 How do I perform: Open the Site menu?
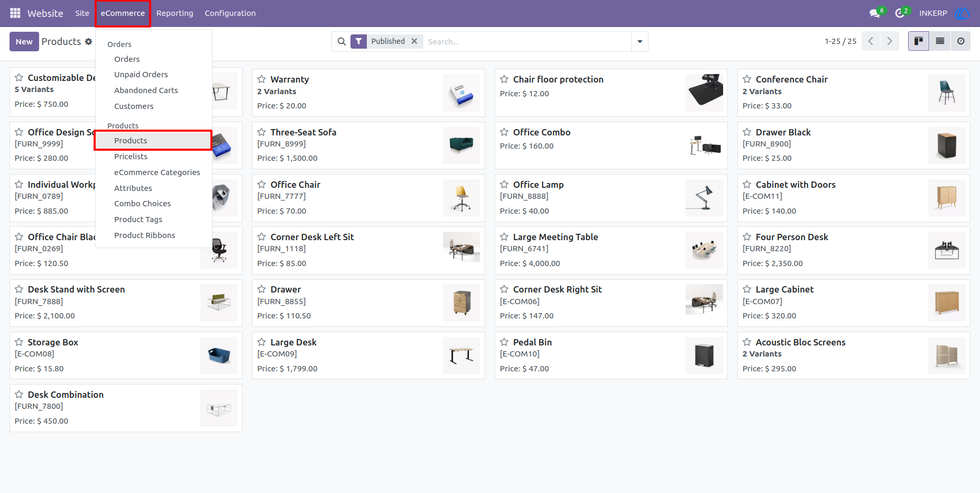[x=82, y=13]
